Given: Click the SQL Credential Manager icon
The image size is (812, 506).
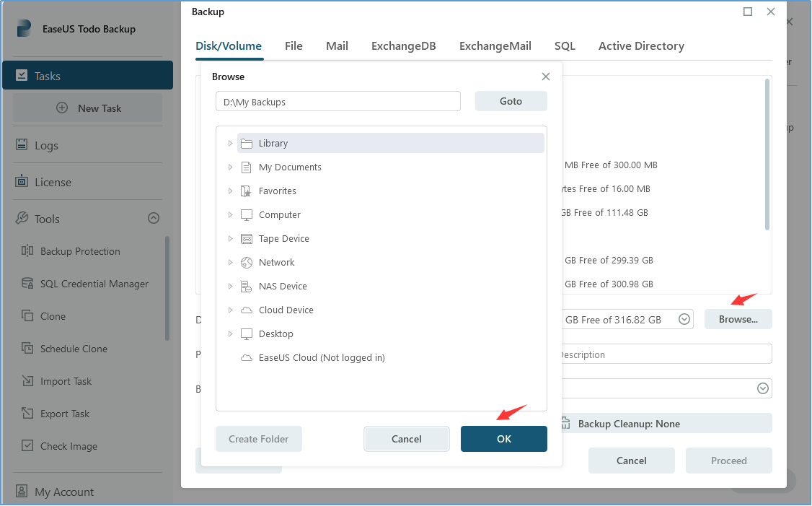Looking at the screenshot, I should coord(27,283).
